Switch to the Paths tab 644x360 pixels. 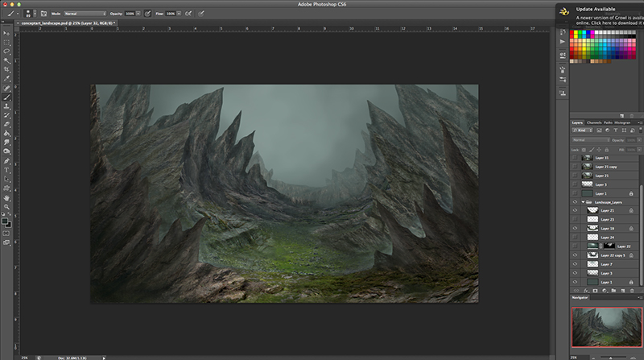[608, 122]
